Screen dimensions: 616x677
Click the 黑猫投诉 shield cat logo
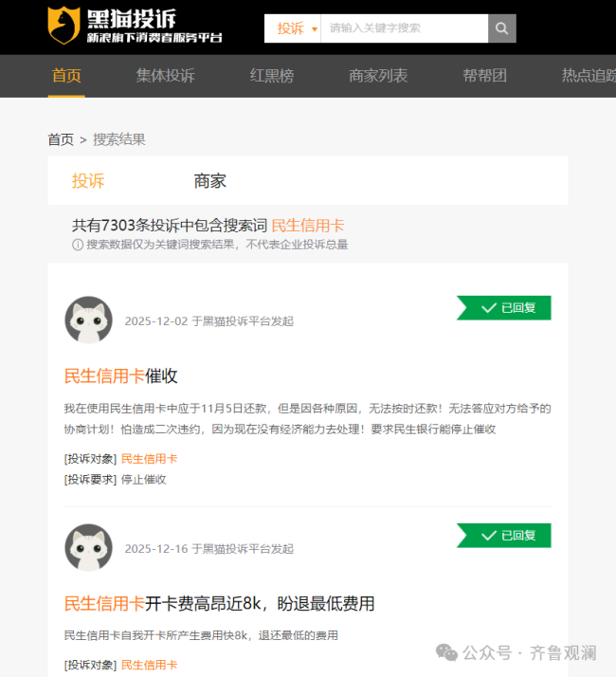[x=63, y=26]
